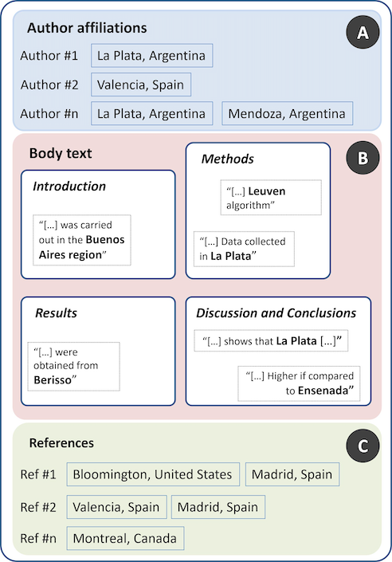Click the Discussion and Conclusions heading
The height and width of the screenshot is (562, 392).
276,313
